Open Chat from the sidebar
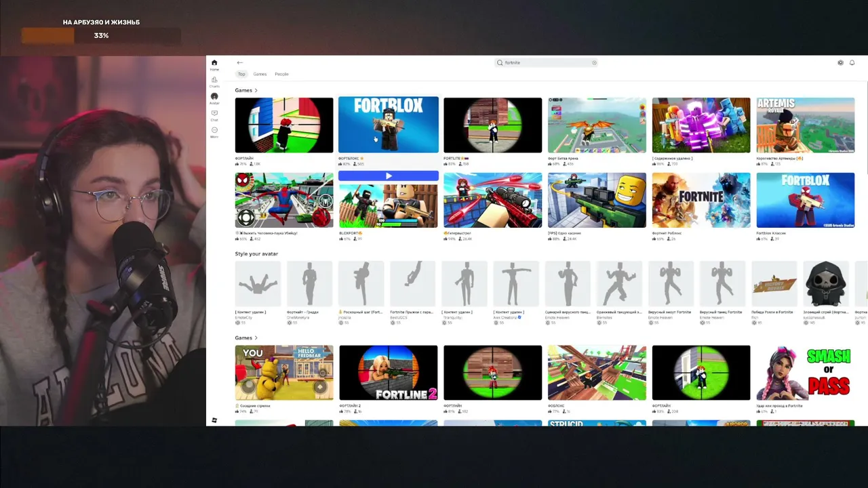The height and width of the screenshot is (488, 868). tap(214, 115)
